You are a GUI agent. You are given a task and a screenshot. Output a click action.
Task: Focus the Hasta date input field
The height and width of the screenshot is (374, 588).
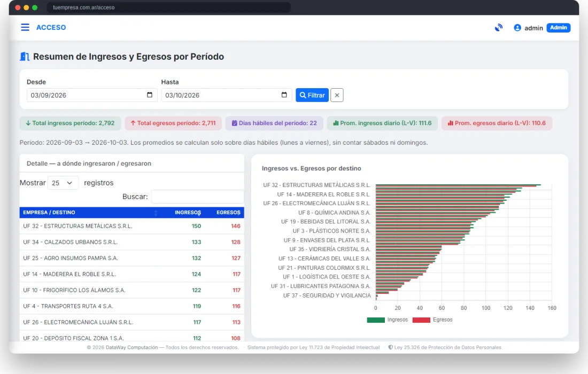(227, 95)
